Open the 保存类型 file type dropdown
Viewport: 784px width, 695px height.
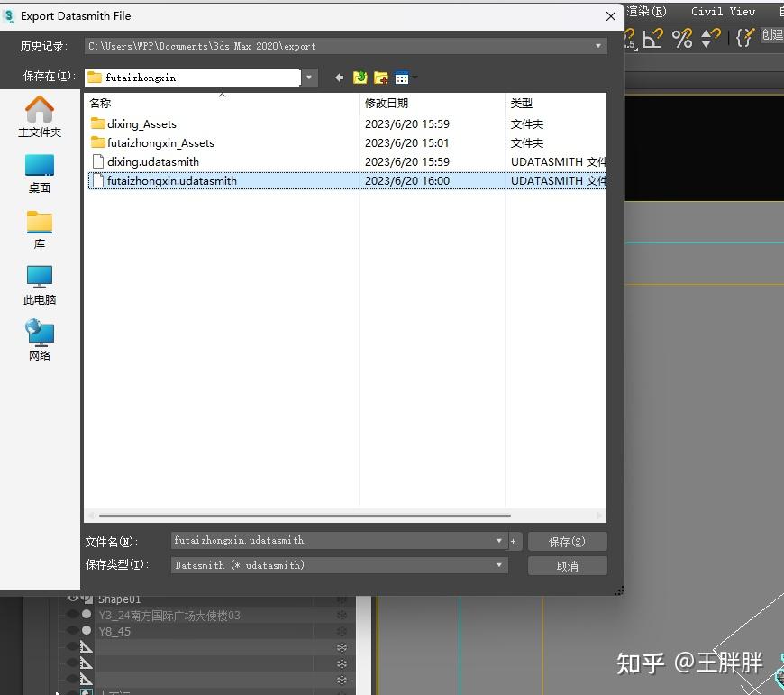(498, 565)
